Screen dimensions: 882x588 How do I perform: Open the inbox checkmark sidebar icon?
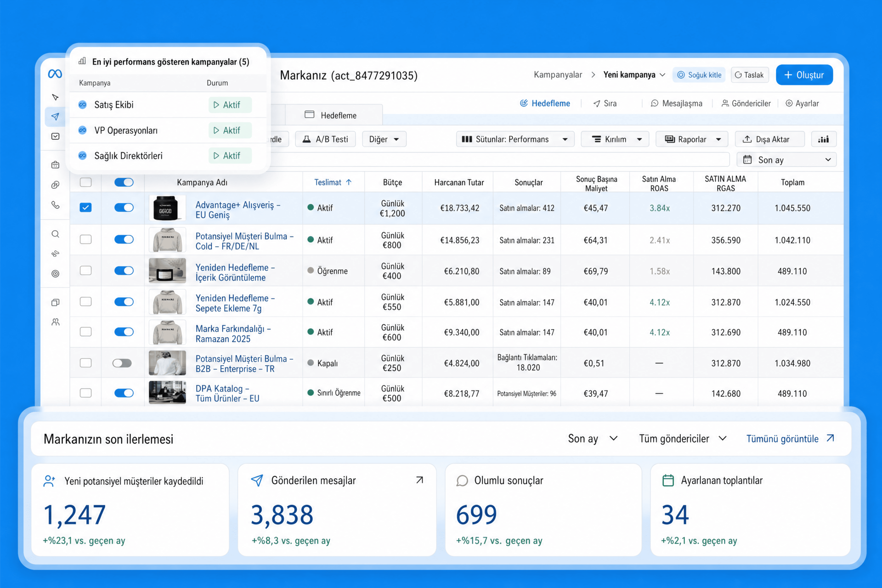coord(55,136)
